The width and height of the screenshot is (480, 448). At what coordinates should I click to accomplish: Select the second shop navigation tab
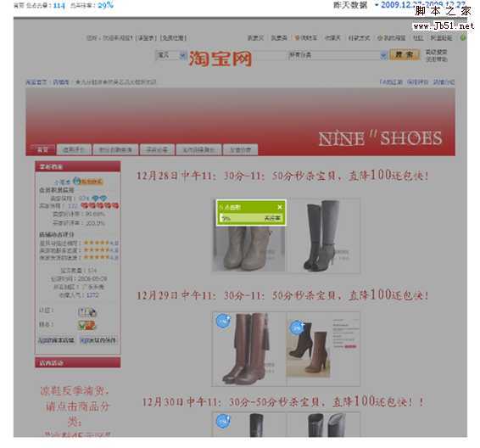coord(74,149)
